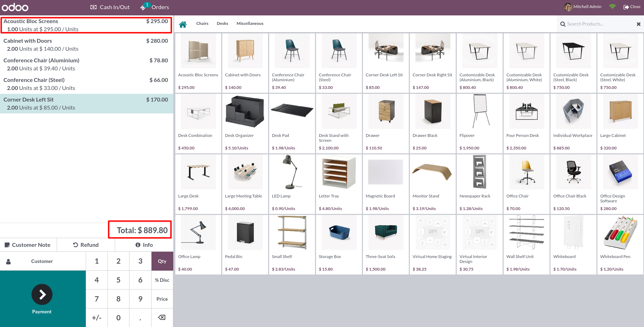644x327 pixels.
Task: Add Desk Organizer product
Action: (x=245, y=124)
